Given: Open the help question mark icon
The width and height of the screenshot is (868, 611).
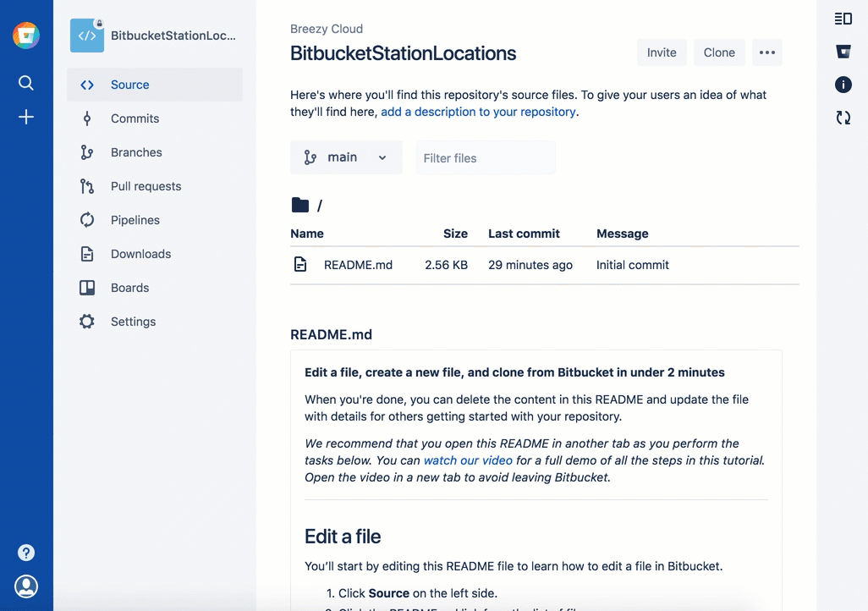Looking at the screenshot, I should [25, 552].
